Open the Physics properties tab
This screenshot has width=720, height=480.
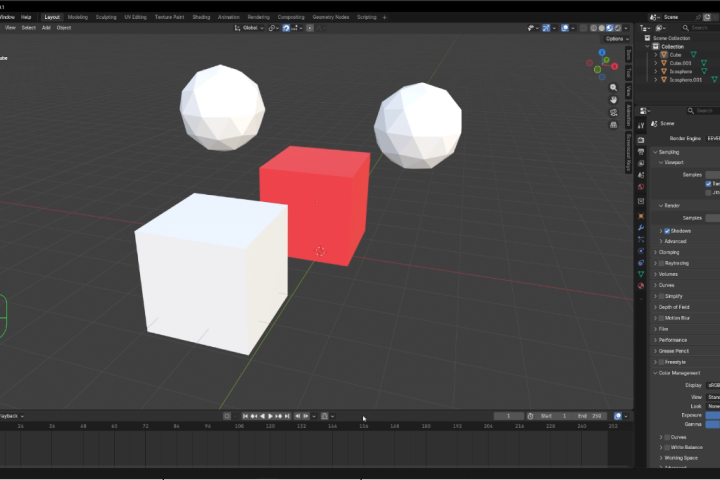tap(641, 251)
